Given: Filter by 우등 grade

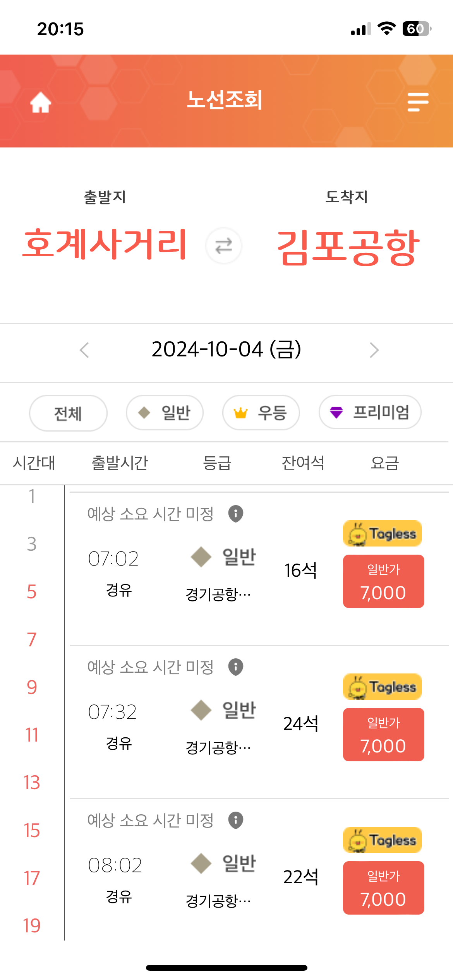Looking at the screenshot, I should click(x=261, y=413).
